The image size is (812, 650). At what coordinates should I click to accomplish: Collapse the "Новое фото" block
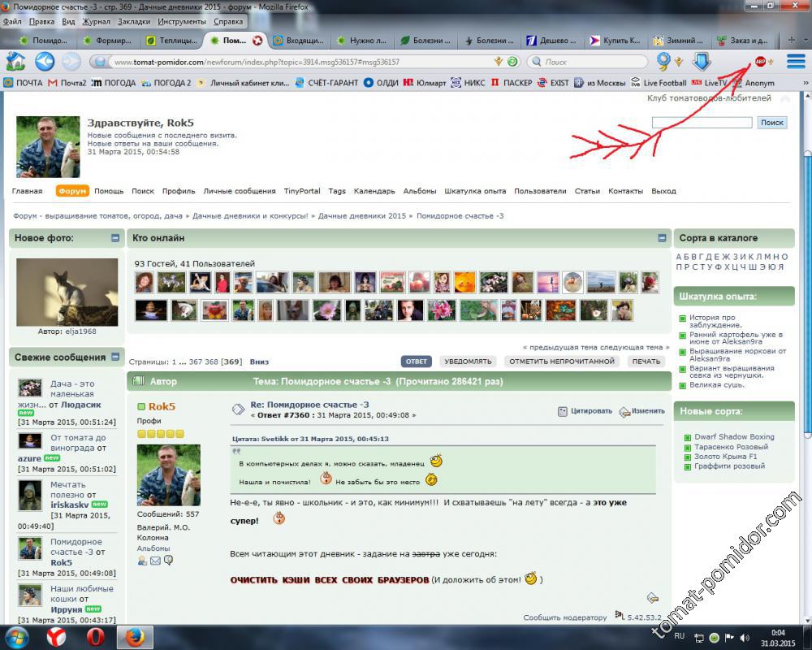115,238
